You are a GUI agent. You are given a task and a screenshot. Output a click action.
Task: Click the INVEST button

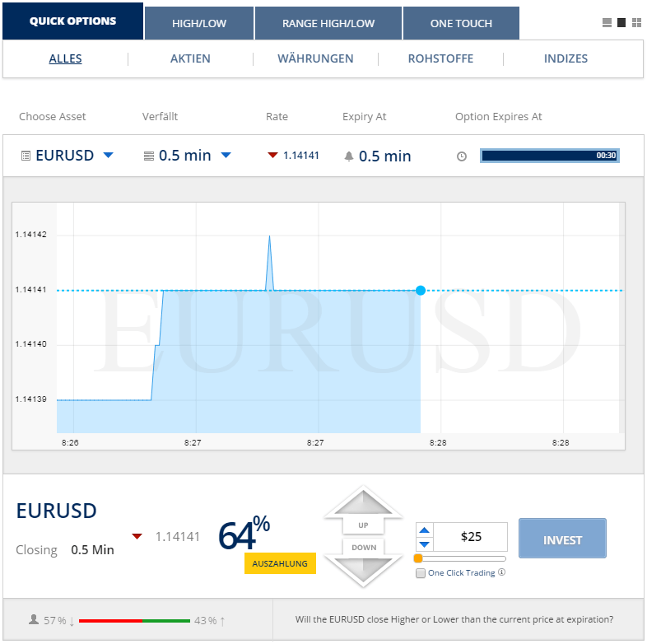(562, 539)
